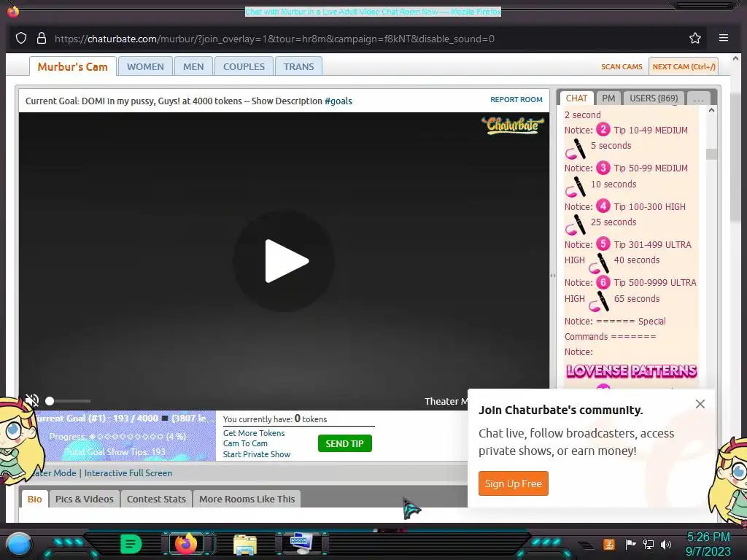Click the Cam To Cam link
The width and height of the screenshot is (747, 560).
coord(245,443)
